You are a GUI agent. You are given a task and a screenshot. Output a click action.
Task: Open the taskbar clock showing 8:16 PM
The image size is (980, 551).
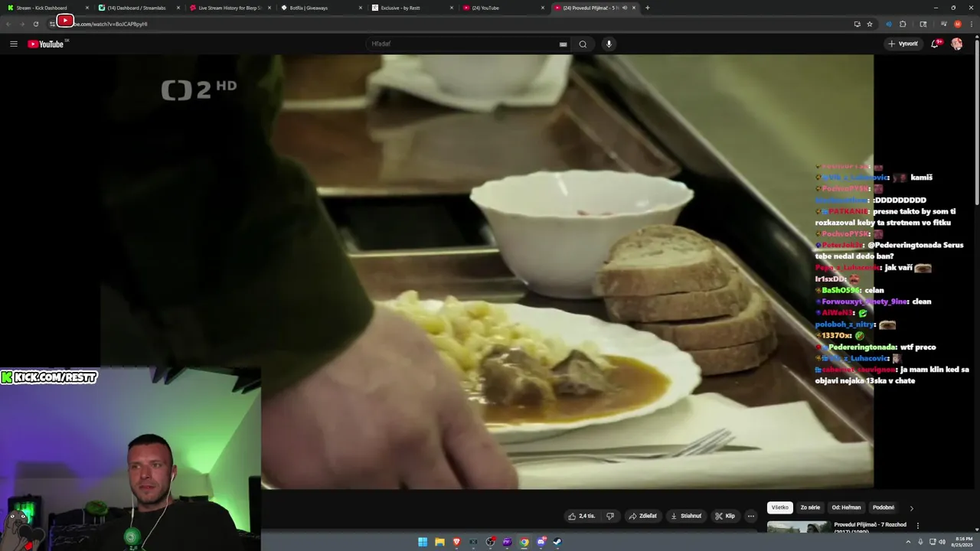(961, 542)
